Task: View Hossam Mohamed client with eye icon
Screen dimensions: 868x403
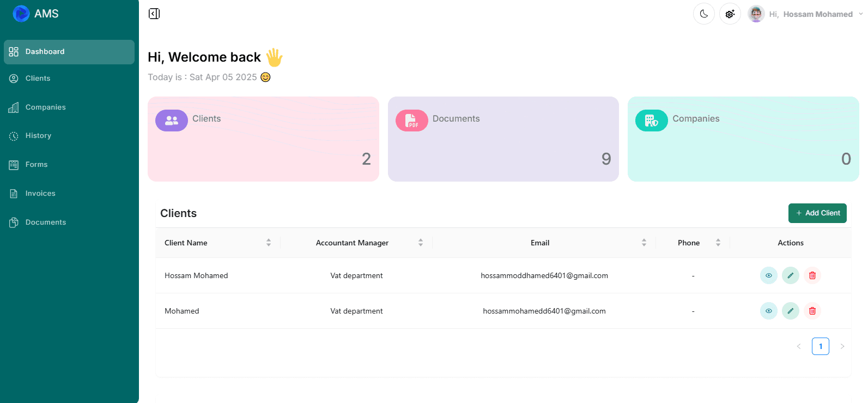Action: pyautogui.click(x=769, y=275)
